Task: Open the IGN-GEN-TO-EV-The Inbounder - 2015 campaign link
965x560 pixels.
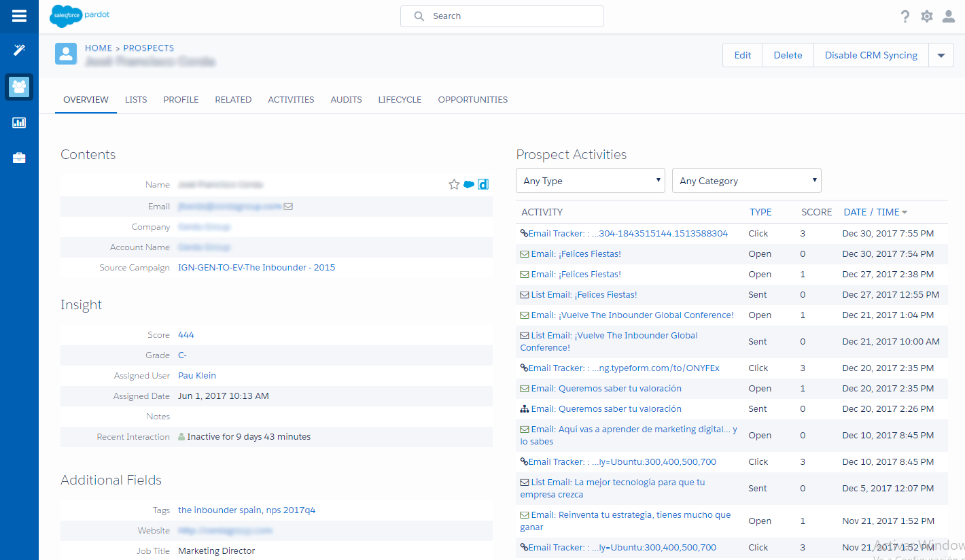Action: click(256, 267)
